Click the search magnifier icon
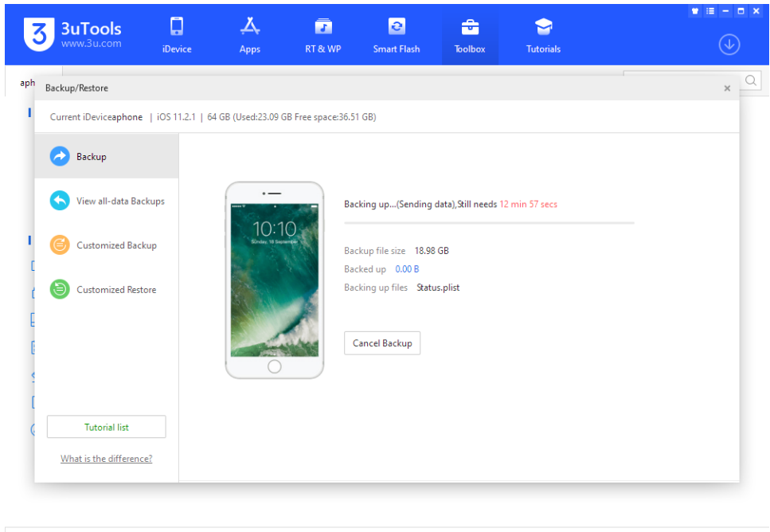 [749, 80]
